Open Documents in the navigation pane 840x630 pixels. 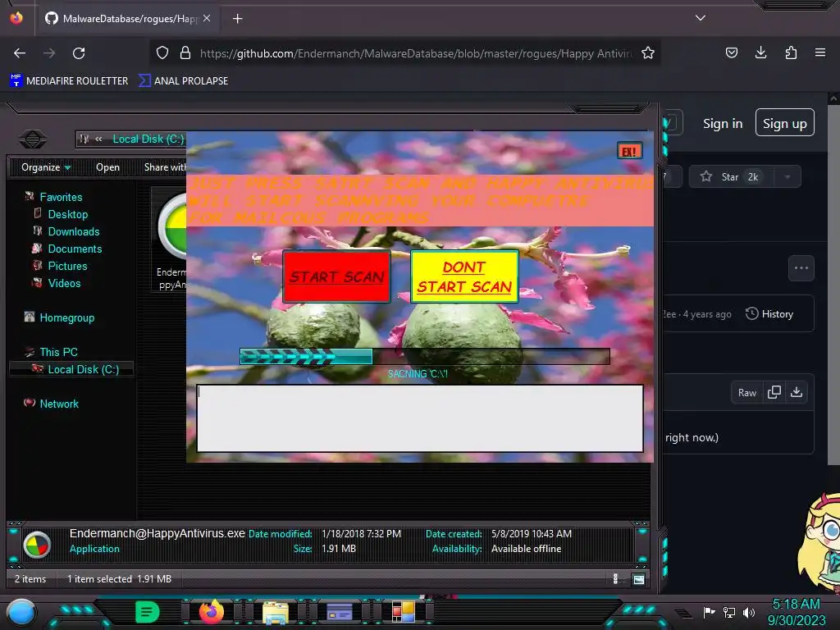click(75, 249)
